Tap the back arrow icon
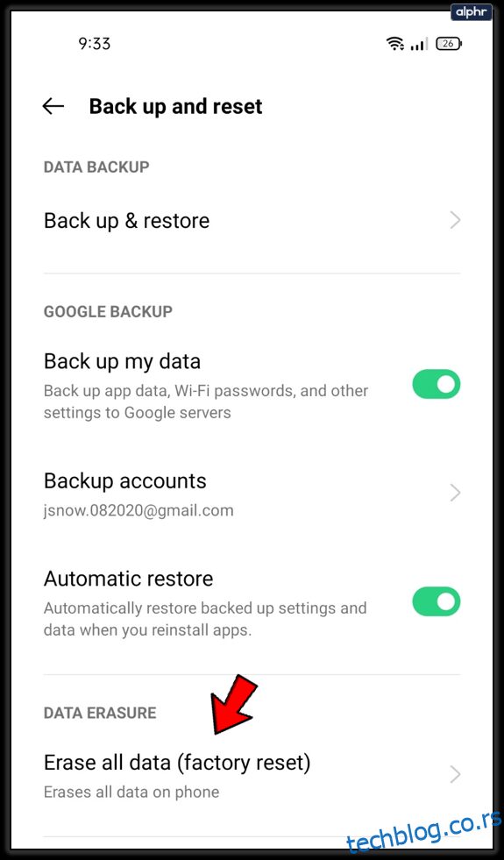The image size is (504, 860). 53,106
